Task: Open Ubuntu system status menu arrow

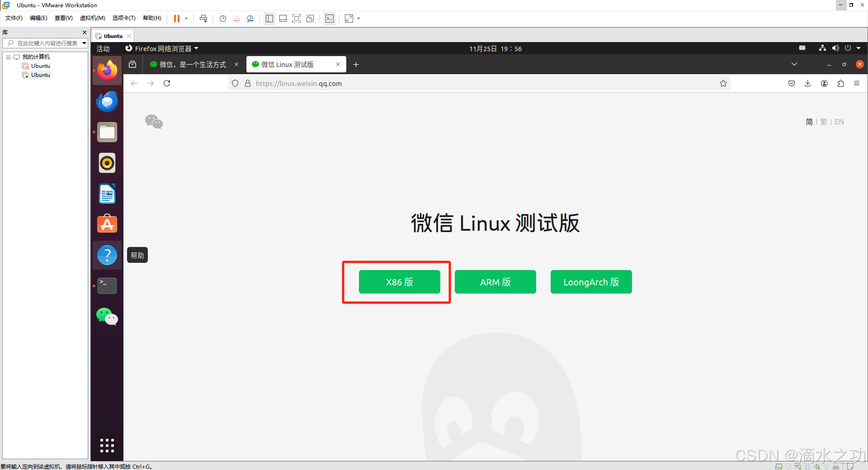Action: click(x=859, y=48)
